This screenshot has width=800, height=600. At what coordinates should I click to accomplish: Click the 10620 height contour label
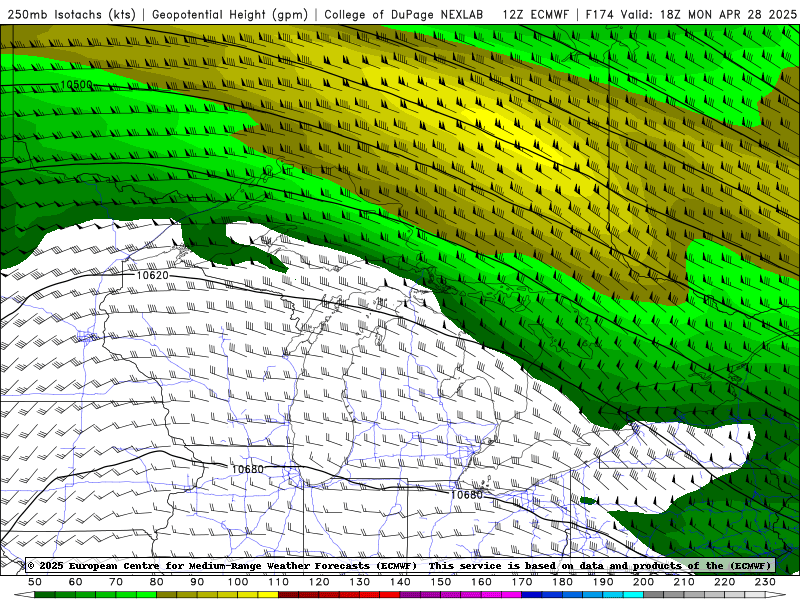(153, 276)
